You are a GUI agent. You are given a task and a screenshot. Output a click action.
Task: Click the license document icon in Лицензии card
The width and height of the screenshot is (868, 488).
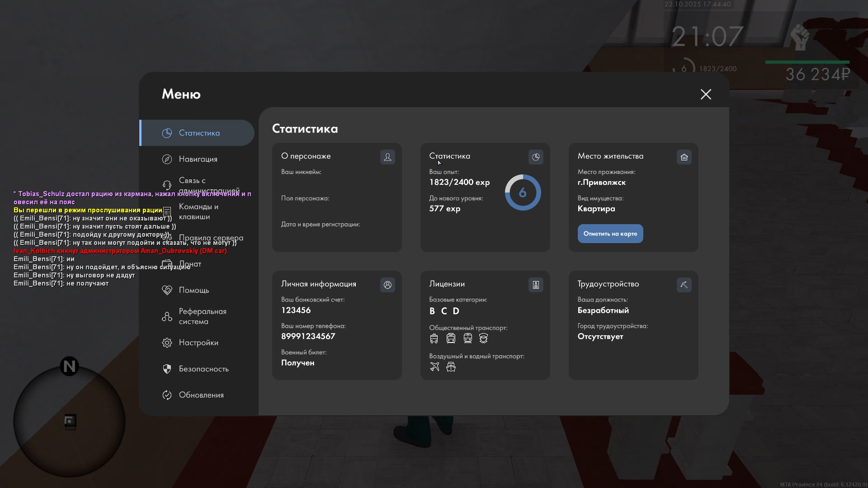pos(536,285)
